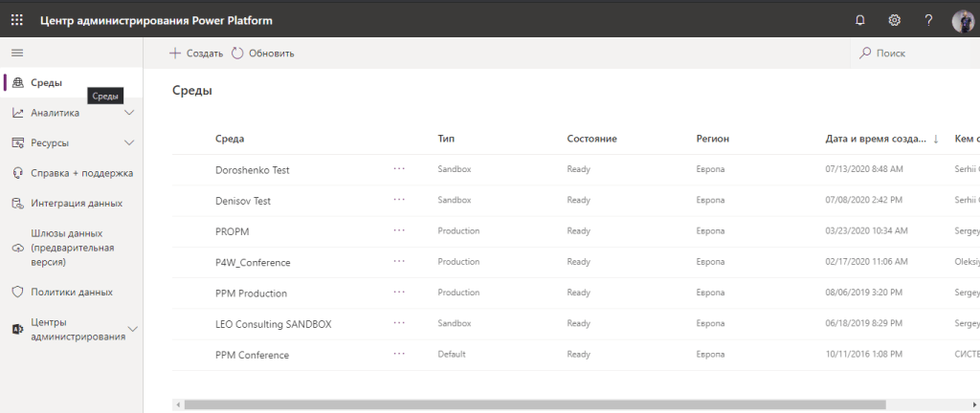Click the Создать button
Viewport: 980px width, 413px height.
[x=196, y=54]
